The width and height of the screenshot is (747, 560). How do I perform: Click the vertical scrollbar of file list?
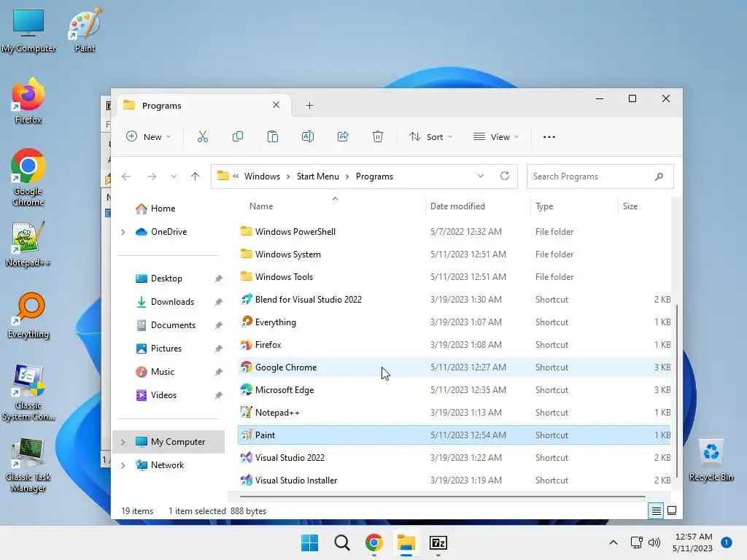pos(676,391)
